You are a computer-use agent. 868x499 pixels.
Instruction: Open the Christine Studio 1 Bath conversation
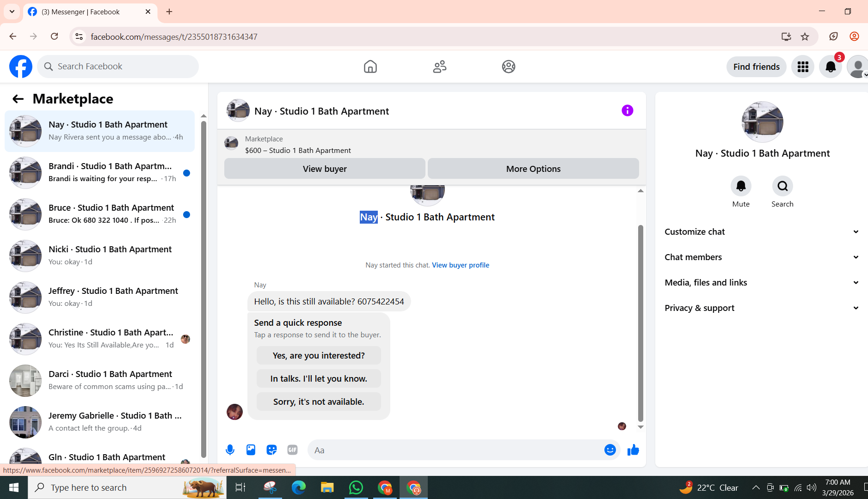pyautogui.click(x=99, y=339)
